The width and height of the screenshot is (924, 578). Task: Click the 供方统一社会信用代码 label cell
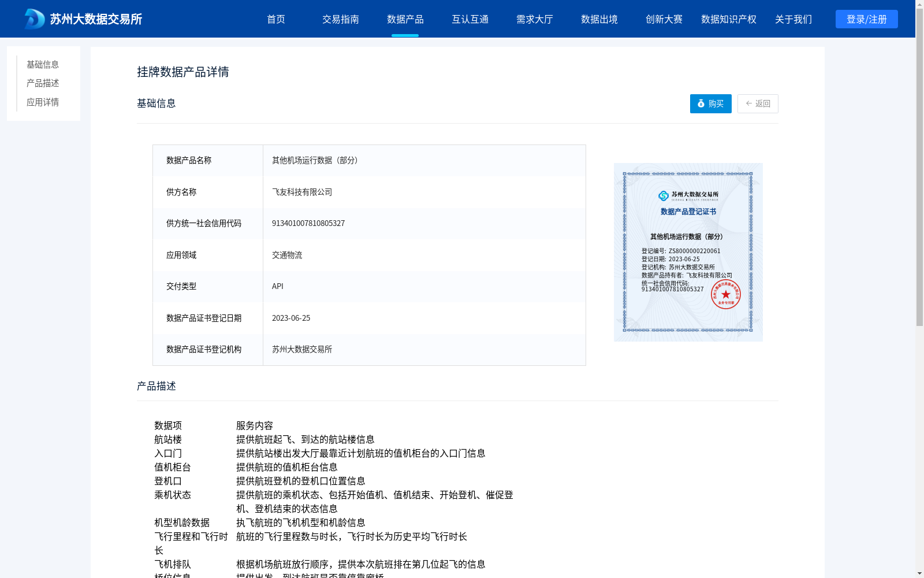point(208,223)
